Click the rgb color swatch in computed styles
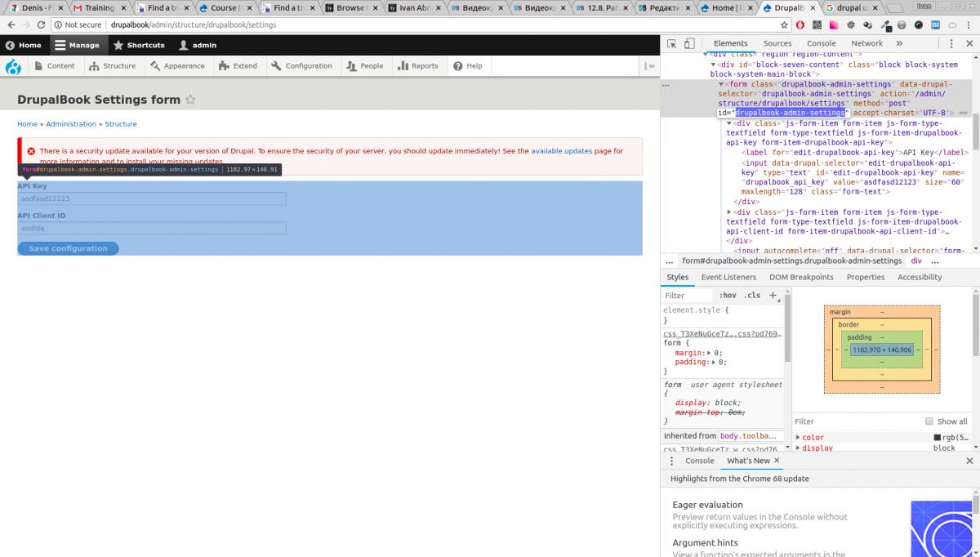 tap(938, 438)
